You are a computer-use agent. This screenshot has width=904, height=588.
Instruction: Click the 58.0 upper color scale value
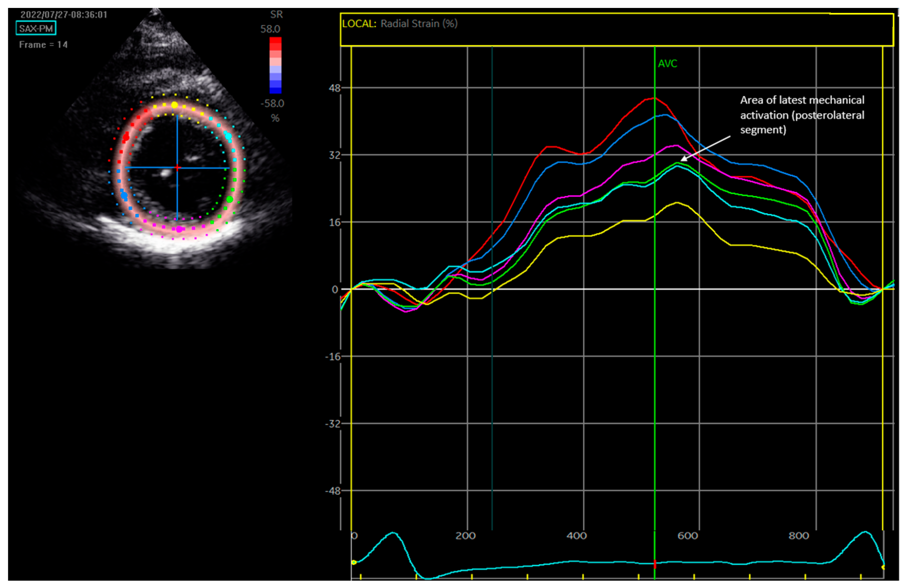pyautogui.click(x=270, y=29)
